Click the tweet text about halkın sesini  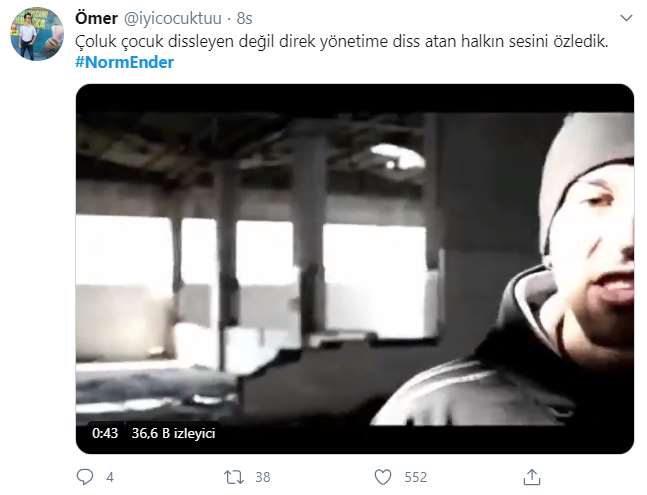point(342,42)
